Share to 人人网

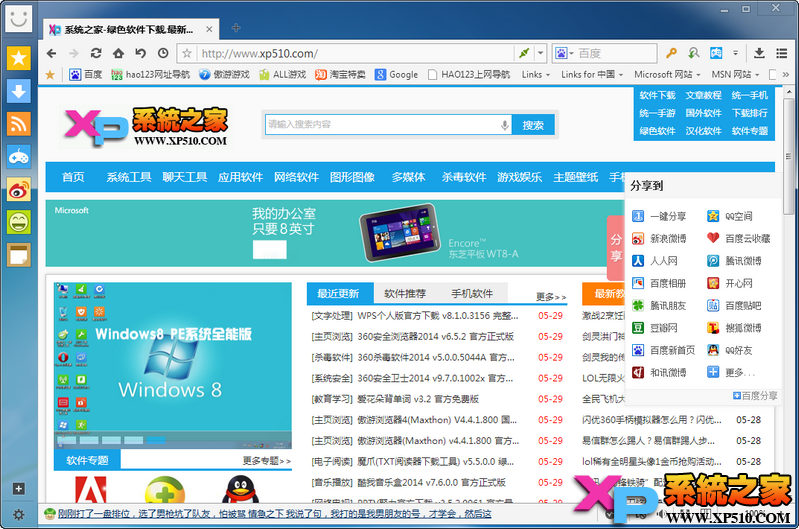pyautogui.click(x=655, y=261)
